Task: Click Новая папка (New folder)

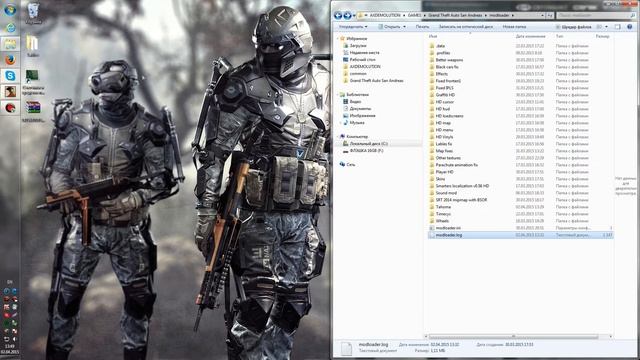Action: 514,27
